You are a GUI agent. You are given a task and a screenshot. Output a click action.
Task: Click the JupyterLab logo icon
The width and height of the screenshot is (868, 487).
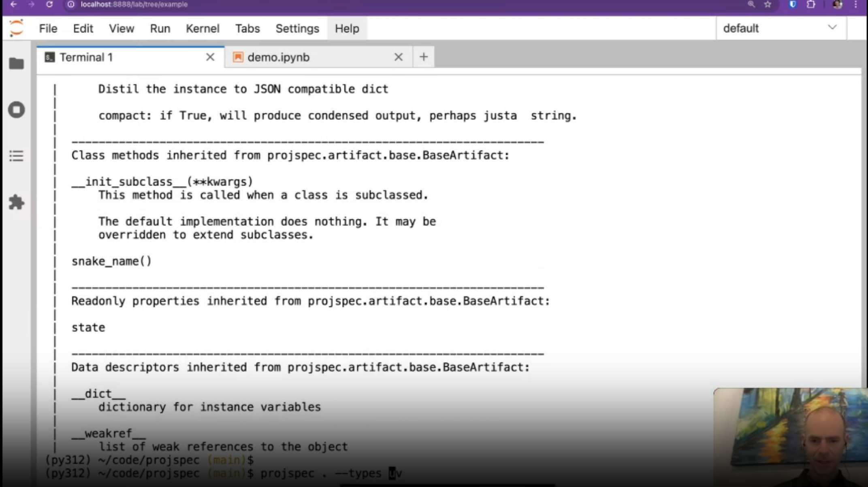tap(17, 28)
